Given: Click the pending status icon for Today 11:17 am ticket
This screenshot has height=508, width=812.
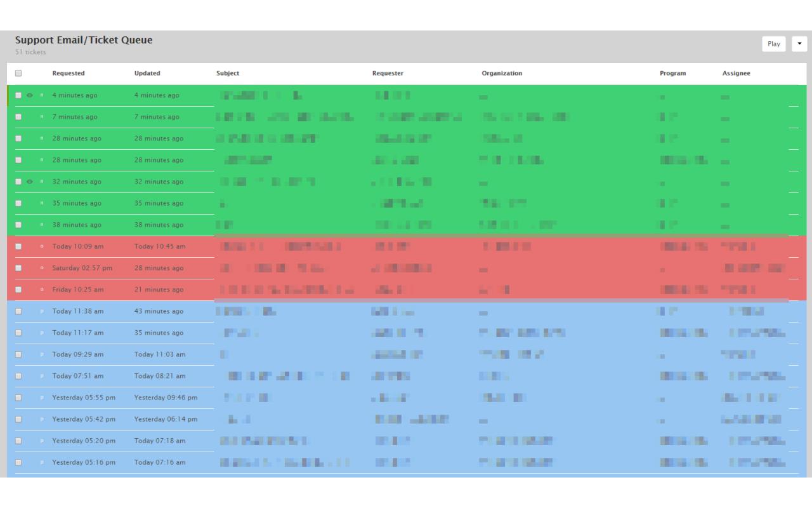Looking at the screenshot, I should click(x=42, y=333).
